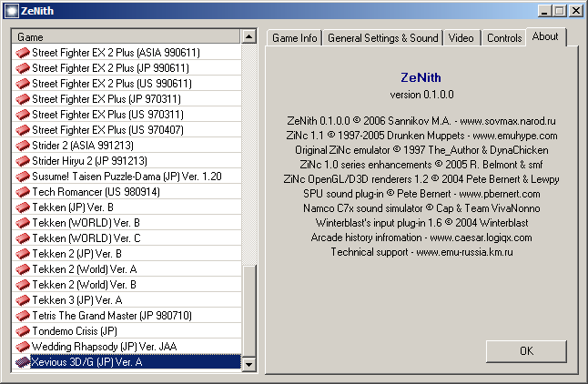Click the www.pbernert.com address text
The height and width of the screenshot is (384, 588).
tap(500, 194)
